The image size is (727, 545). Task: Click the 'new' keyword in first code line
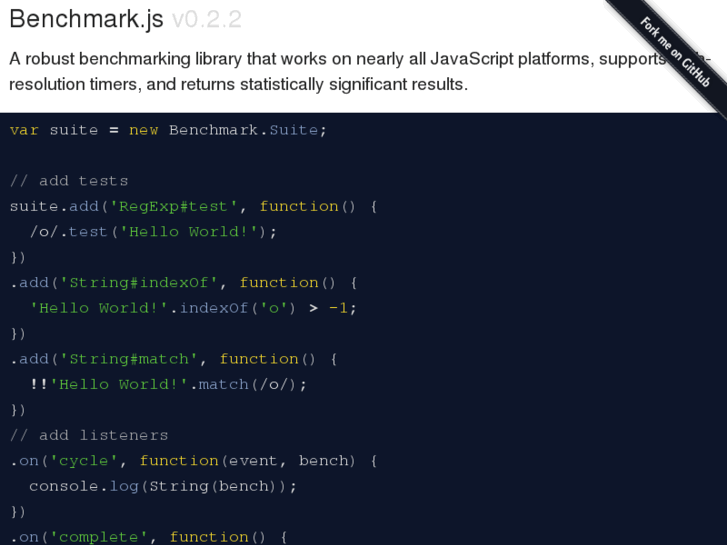(x=143, y=130)
